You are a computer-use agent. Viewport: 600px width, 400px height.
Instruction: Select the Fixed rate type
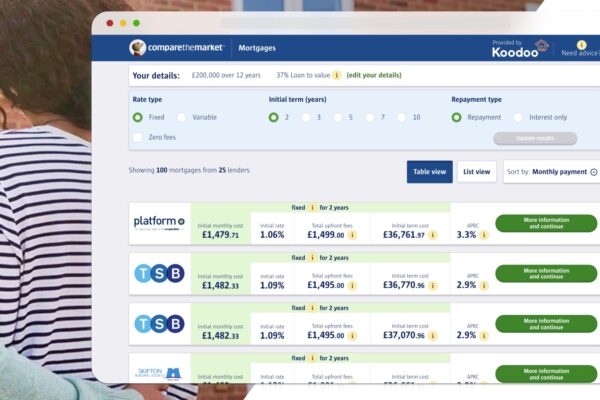tap(138, 117)
